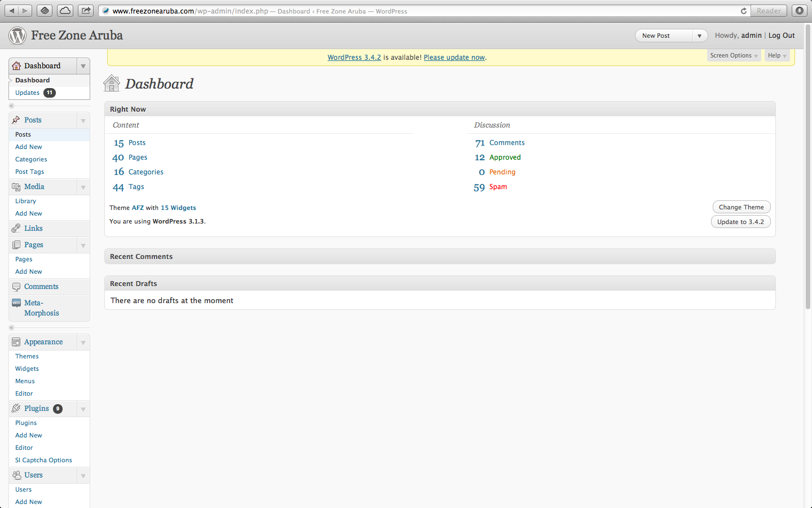Expand the Help tab

[x=777, y=55]
